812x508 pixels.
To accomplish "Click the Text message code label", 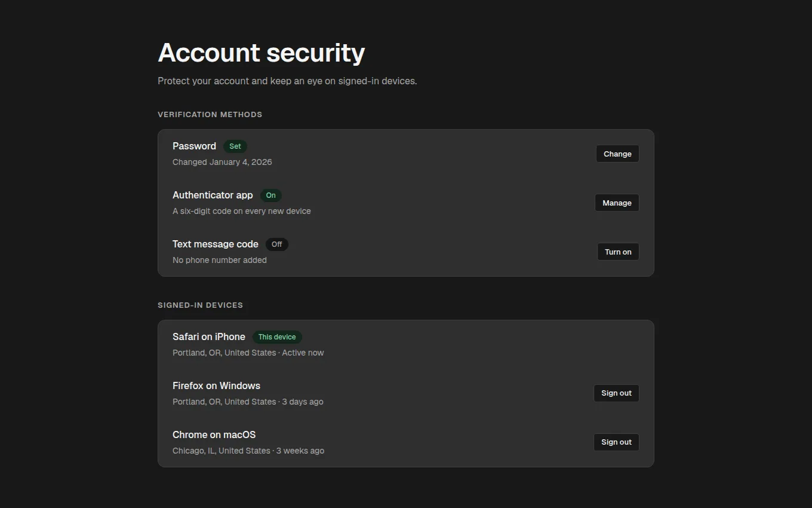I will [x=216, y=244].
